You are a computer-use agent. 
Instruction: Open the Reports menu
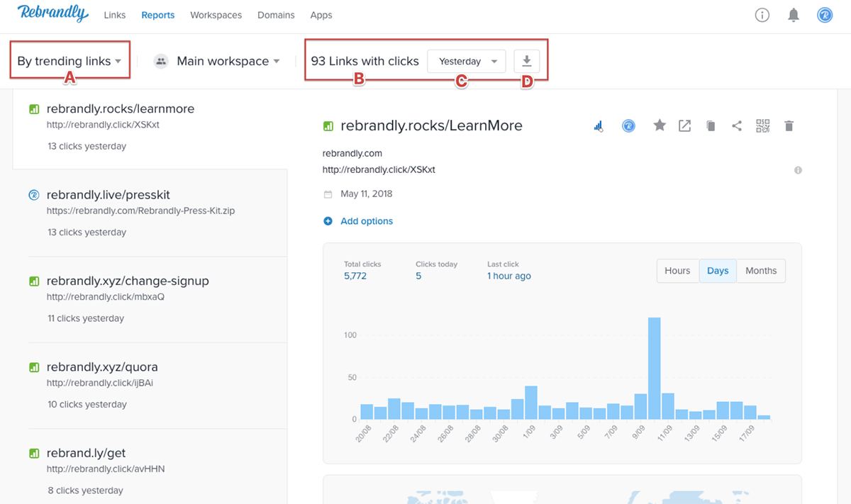pyautogui.click(x=158, y=15)
